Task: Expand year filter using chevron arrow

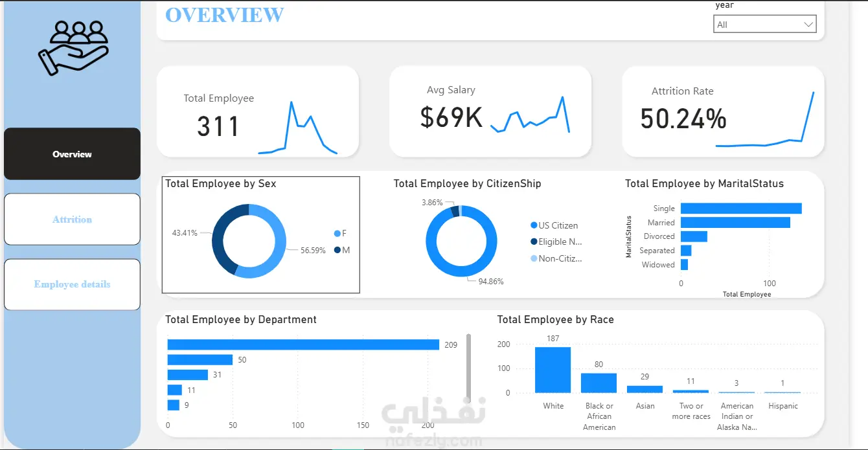Action: [808, 25]
